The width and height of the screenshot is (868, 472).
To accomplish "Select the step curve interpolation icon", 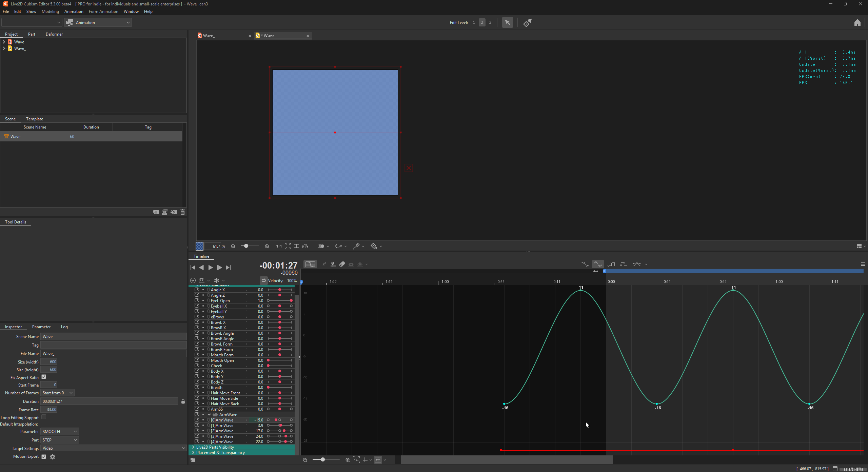I will coord(611,264).
